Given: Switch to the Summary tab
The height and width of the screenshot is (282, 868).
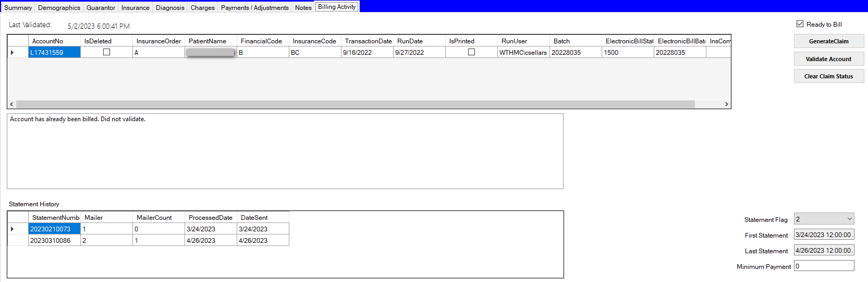Looking at the screenshot, I should [x=18, y=7].
